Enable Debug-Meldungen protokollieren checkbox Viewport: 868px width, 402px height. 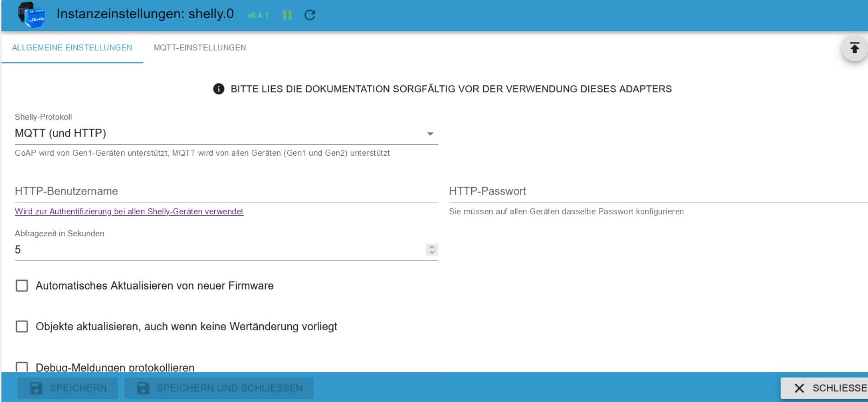(x=22, y=367)
